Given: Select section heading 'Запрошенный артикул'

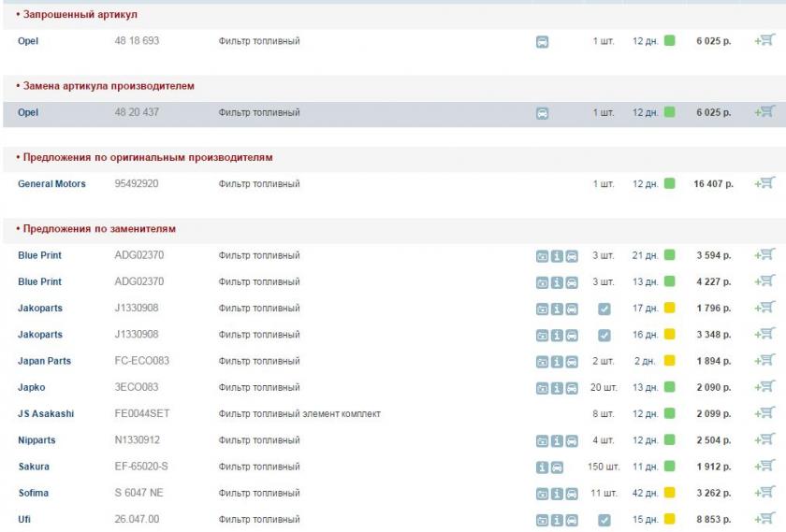Looking at the screenshot, I should pyautogui.click(x=80, y=15).
